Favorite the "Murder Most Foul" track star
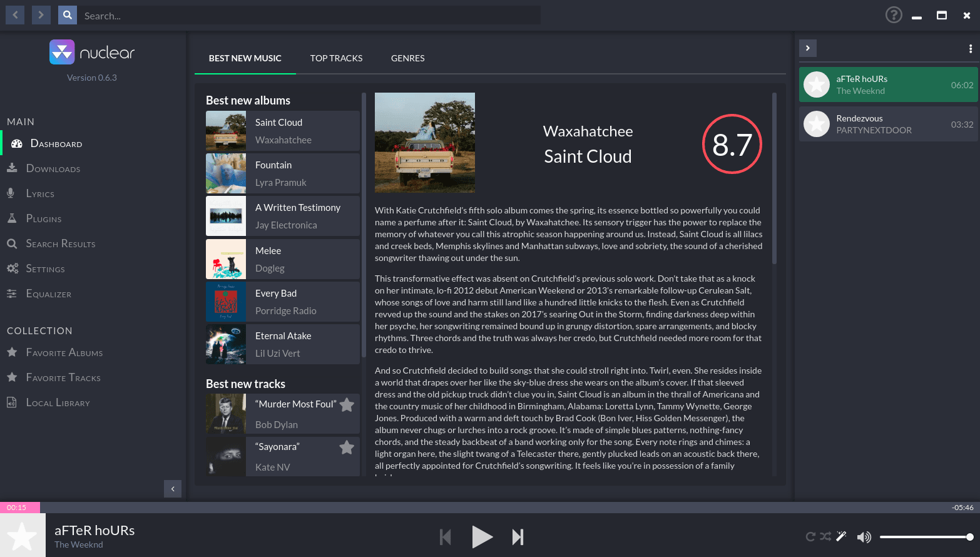Viewport: 980px width, 557px height. coord(347,405)
